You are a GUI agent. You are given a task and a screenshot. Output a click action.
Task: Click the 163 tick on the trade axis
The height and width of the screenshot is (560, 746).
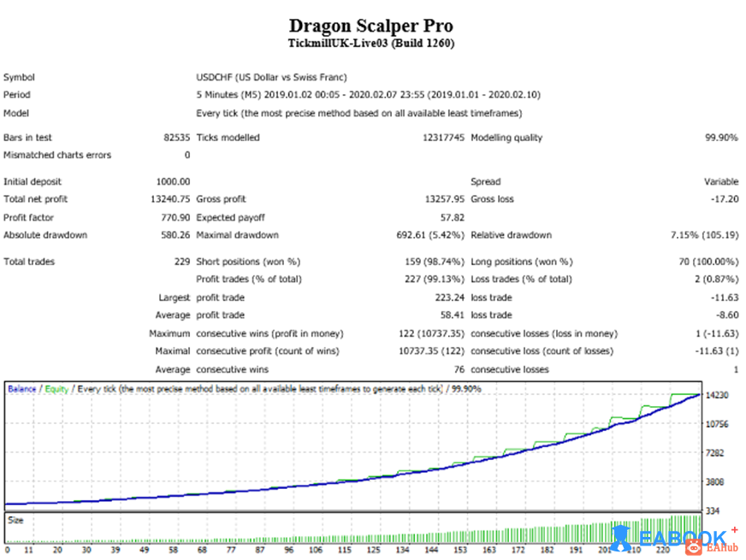click(x=489, y=550)
